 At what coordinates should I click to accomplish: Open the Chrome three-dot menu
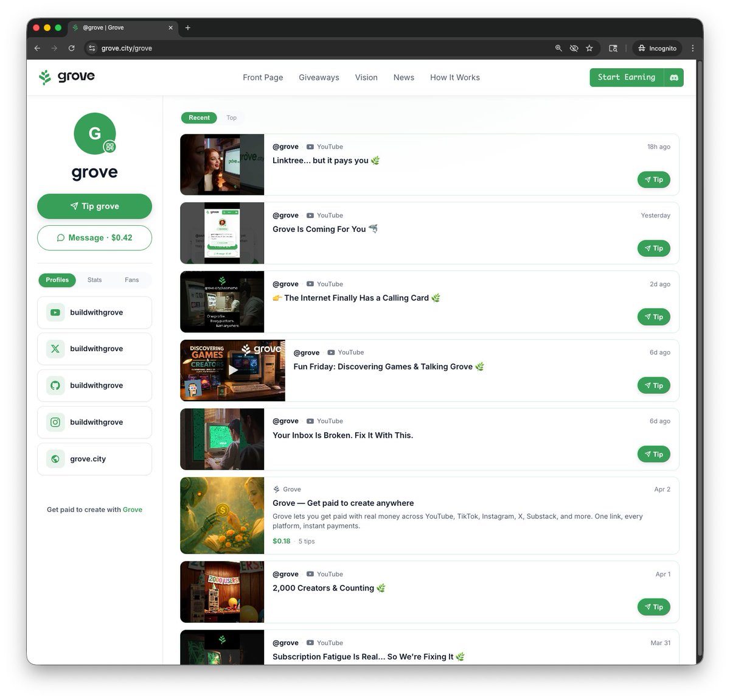coord(692,48)
